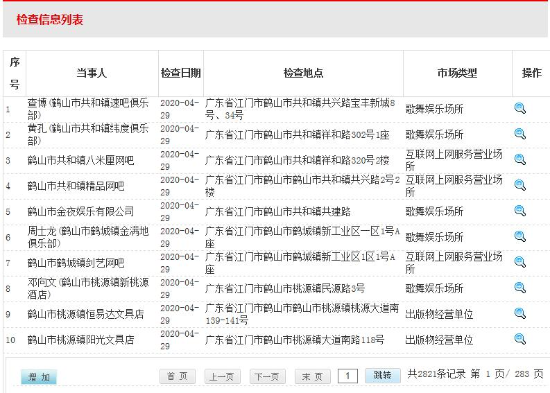Click the 操作 column header
This screenshot has width=550, height=393.
531,73
